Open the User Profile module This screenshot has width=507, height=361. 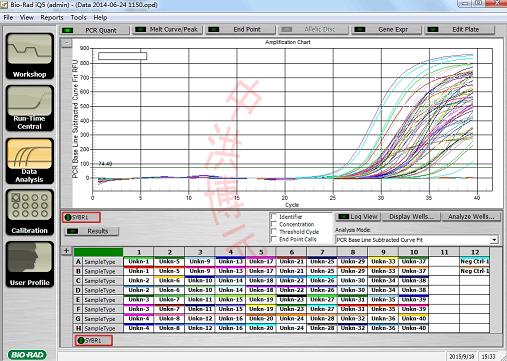30,264
